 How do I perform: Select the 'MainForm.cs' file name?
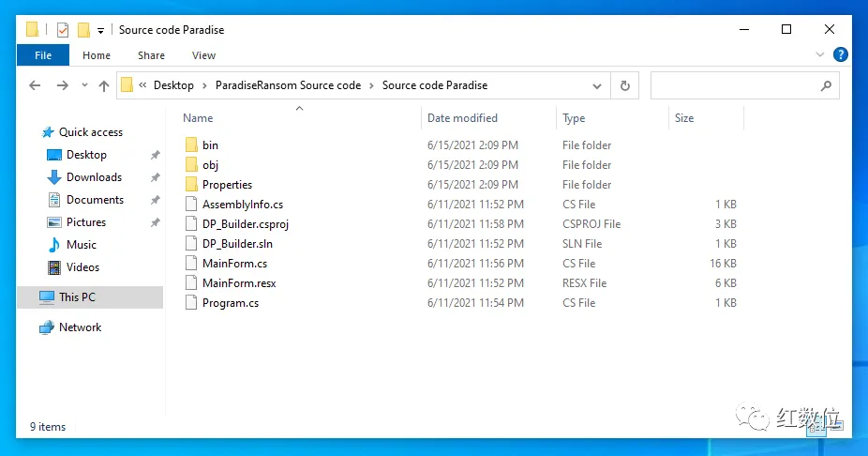tap(234, 264)
